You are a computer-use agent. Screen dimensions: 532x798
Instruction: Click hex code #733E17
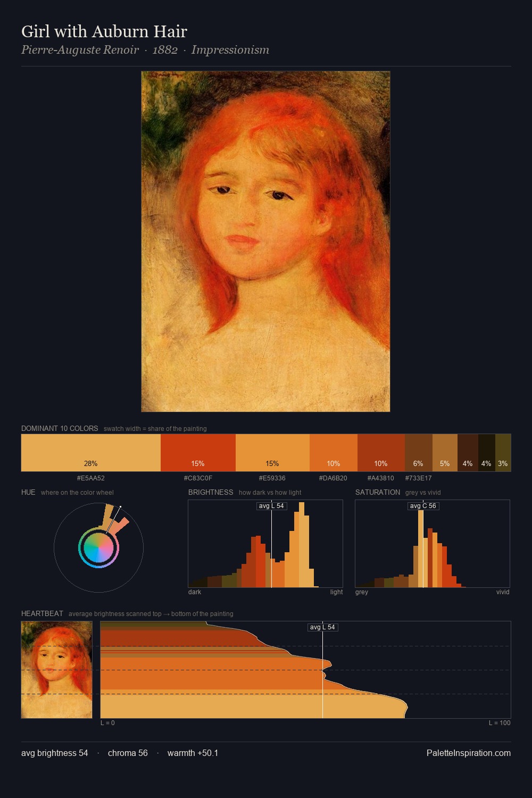pyautogui.click(x=418, y=478)
